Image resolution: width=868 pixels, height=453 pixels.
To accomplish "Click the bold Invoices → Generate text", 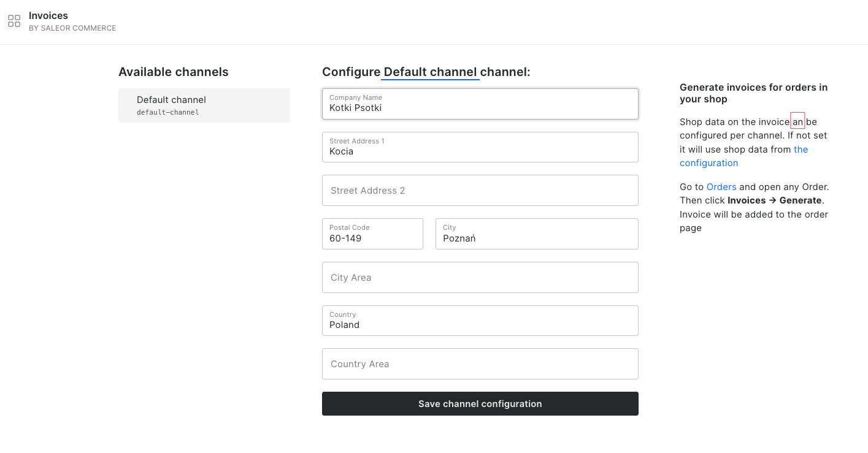I will pos(774,200).
